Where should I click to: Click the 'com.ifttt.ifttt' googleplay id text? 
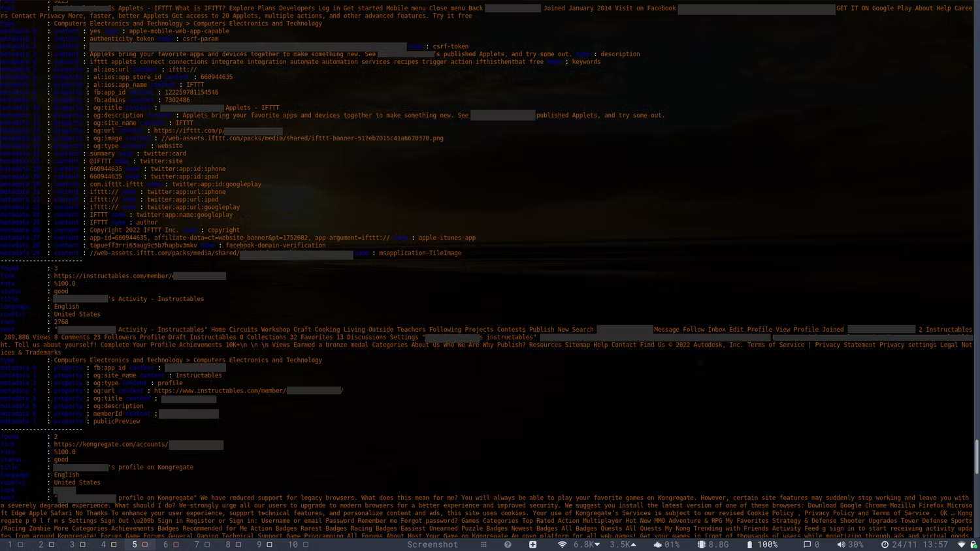(116, 184)
